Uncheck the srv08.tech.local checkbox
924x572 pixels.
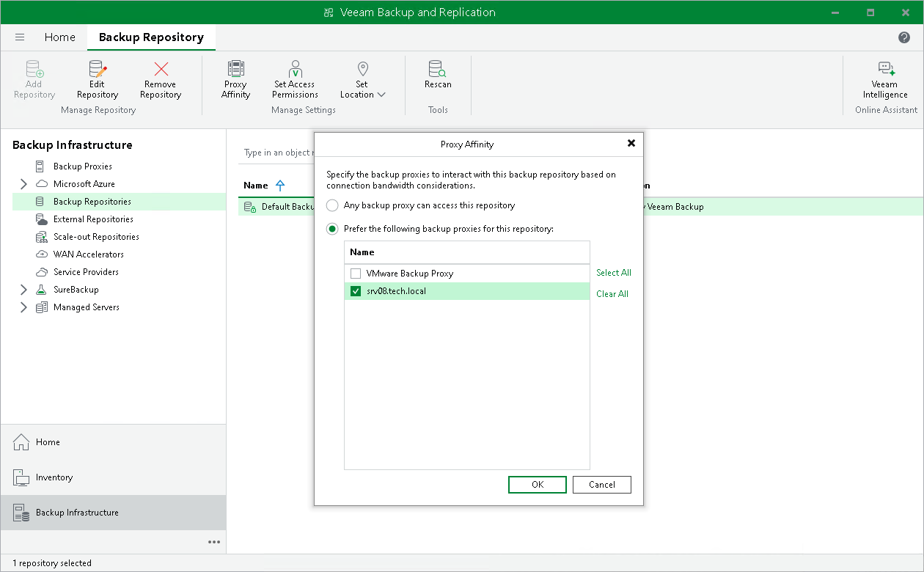click(x=356, y=291)
